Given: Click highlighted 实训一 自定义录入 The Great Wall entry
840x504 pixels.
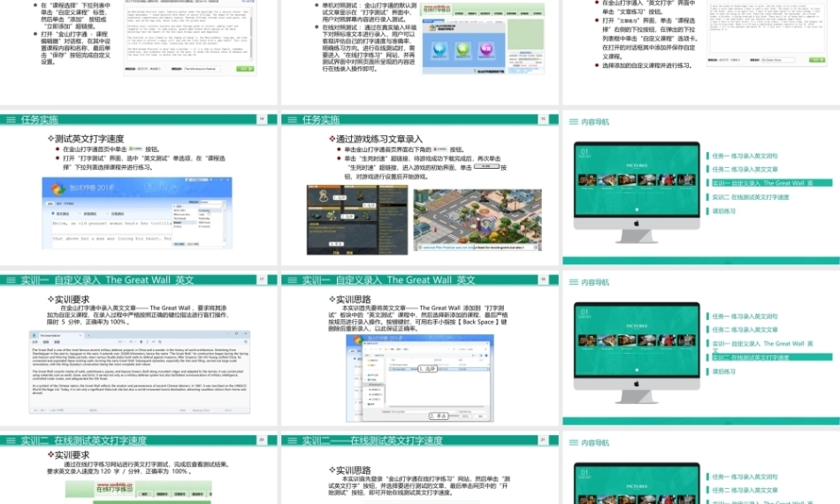Looking at the screenshot, I should click(769, 183).
